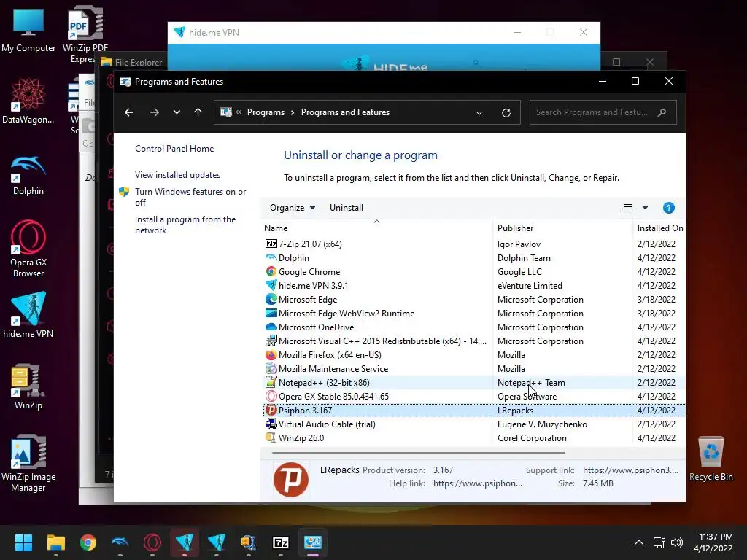Screen dimensions: 747x560
Task: Select the Notepad++ (32-bit x86) row
Action: [474, 382]
